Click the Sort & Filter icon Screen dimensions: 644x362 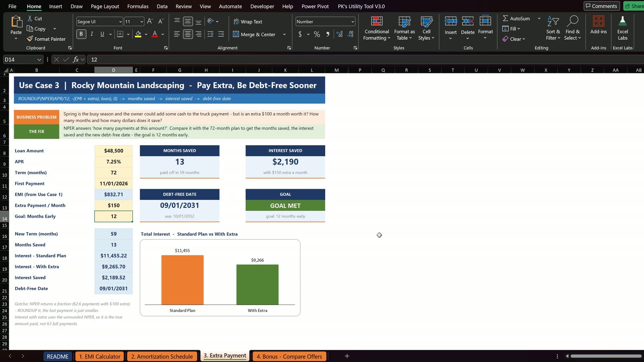click(x=553, y=21)
